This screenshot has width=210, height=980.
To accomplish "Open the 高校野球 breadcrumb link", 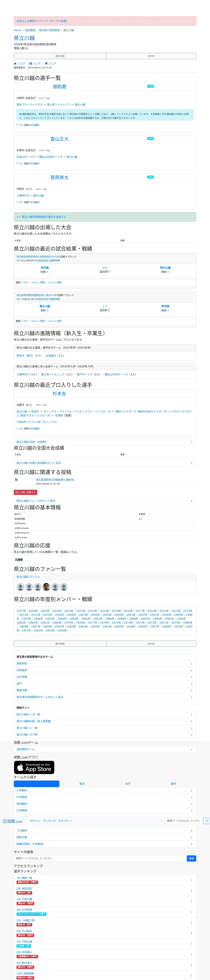I will click(x=30, y=30).
